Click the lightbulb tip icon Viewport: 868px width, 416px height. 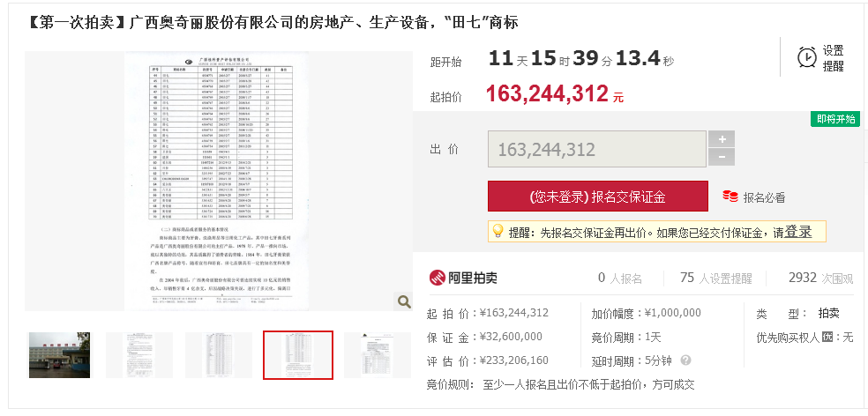point(498,231)
